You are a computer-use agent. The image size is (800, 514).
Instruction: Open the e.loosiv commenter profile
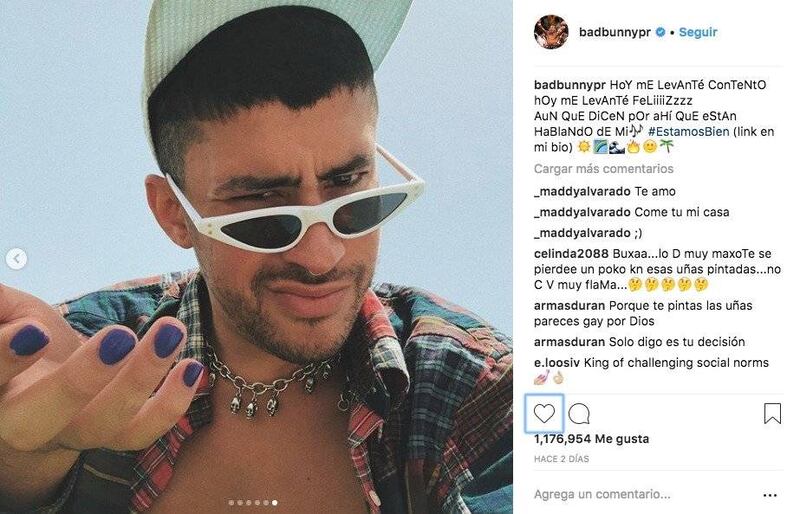(557, 363)
